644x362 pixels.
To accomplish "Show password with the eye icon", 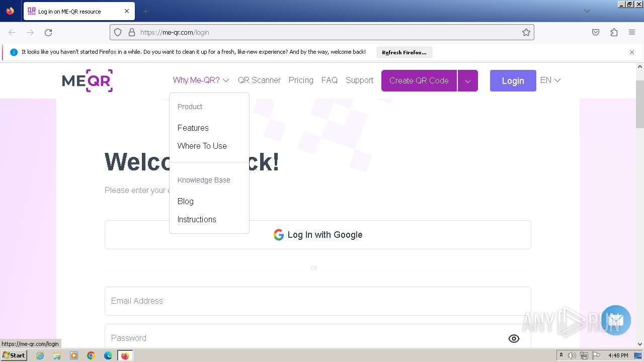I will coord(514,338).
